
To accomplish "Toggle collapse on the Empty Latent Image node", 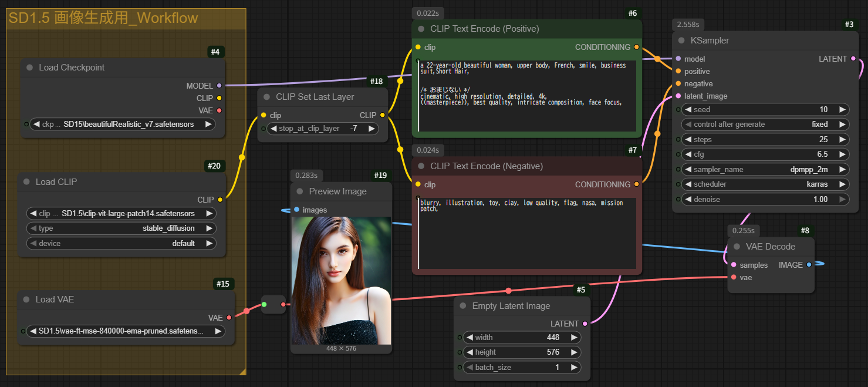I will pyautogui.click(x=463, y=306).
